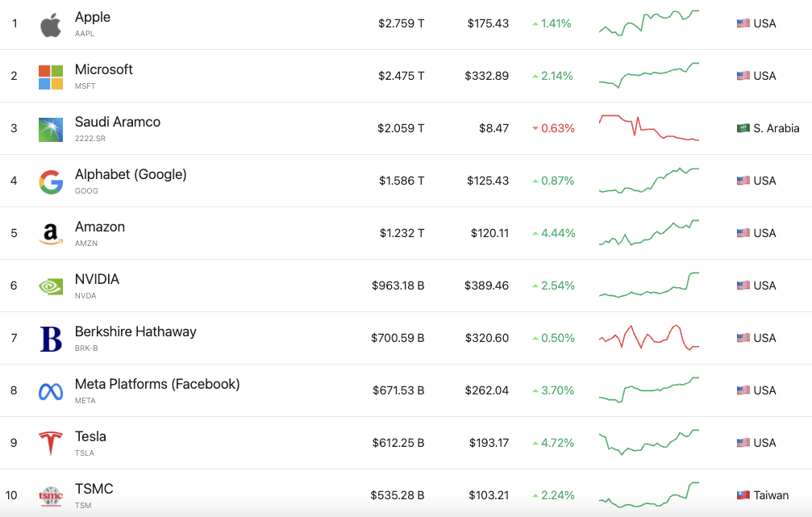
Task: Click the Meta infinity logo
Action: [51, 392]
